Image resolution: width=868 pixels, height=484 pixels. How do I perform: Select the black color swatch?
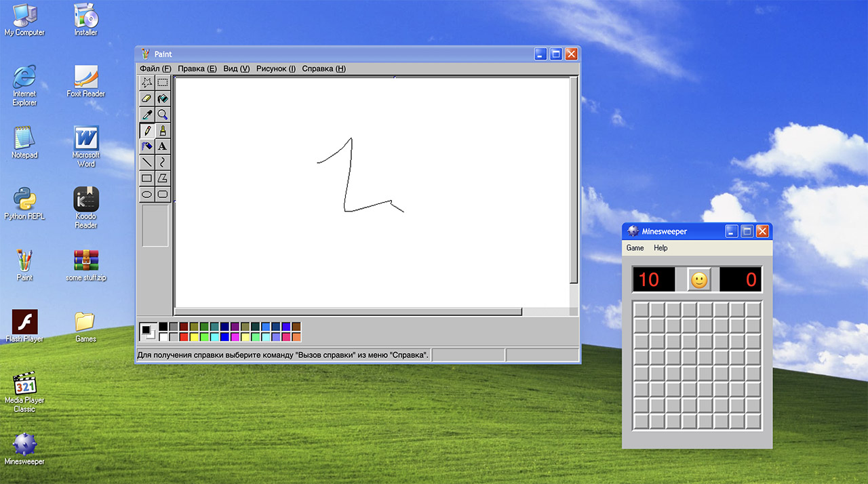click(x=163, y=327)
